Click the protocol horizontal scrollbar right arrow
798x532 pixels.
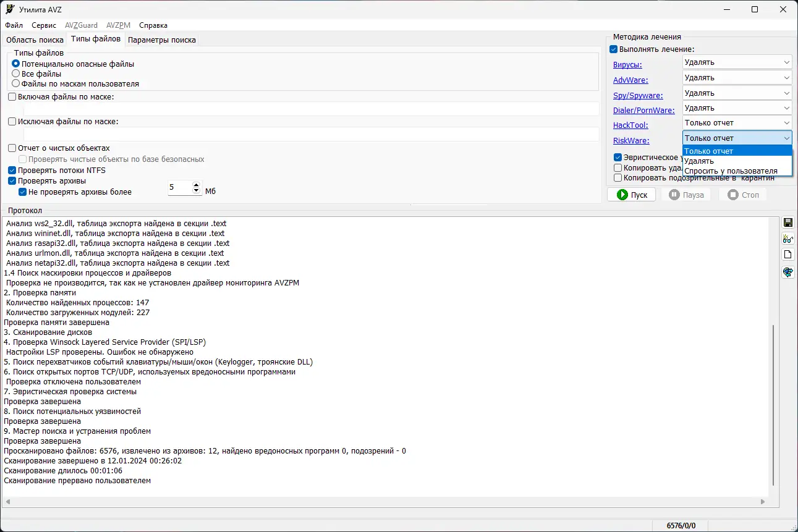point(762,502)
